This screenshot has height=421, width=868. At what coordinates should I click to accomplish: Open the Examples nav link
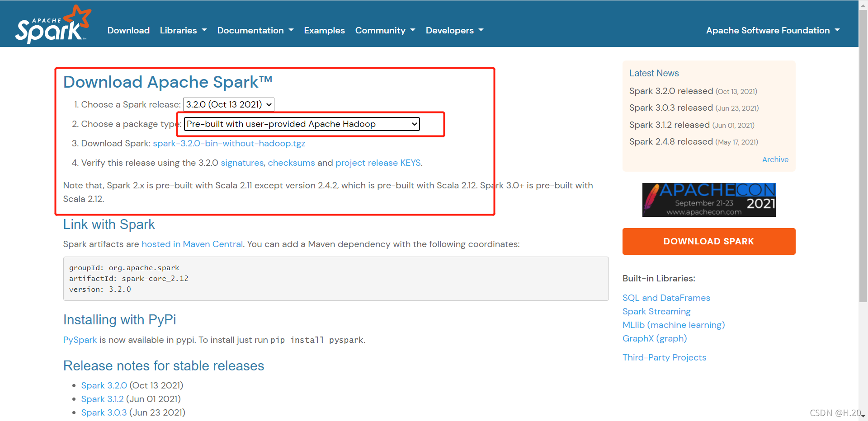324,30
